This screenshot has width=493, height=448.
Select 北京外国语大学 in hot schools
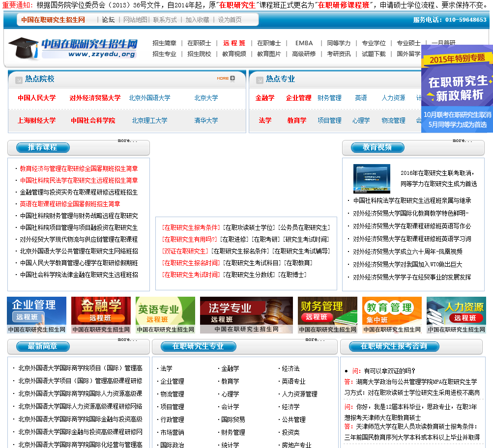149,98
